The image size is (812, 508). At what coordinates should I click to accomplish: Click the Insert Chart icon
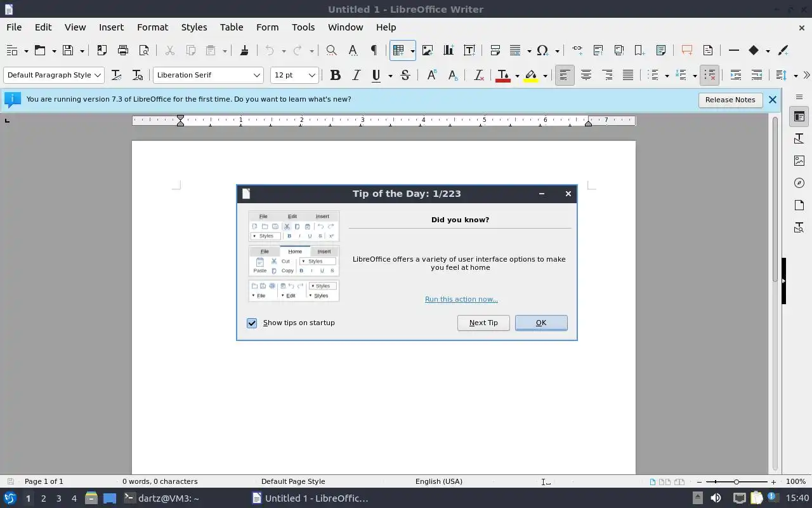pyautogui.click(x=449, y=51)
